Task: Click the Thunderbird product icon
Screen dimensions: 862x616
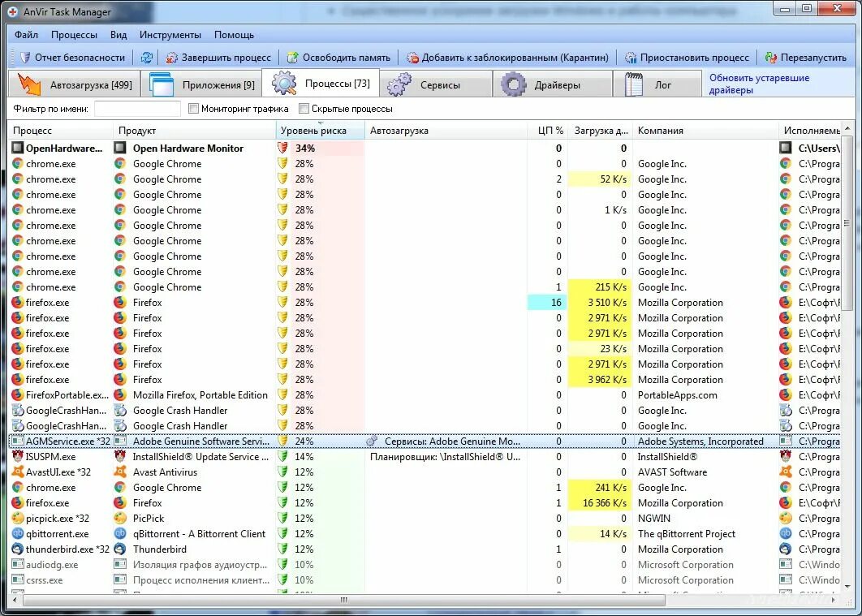Action: pos(120,549)
